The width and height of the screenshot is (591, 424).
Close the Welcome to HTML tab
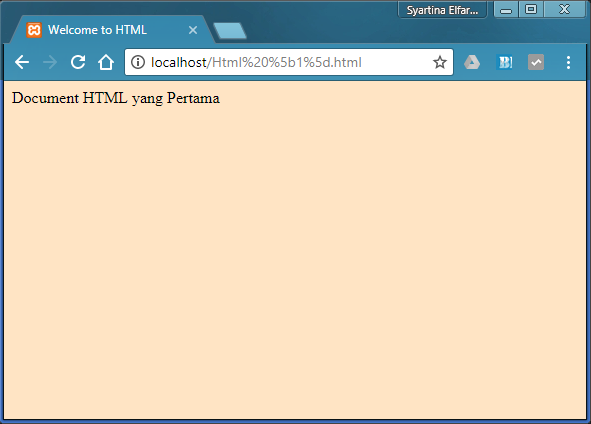coord(193,30)
